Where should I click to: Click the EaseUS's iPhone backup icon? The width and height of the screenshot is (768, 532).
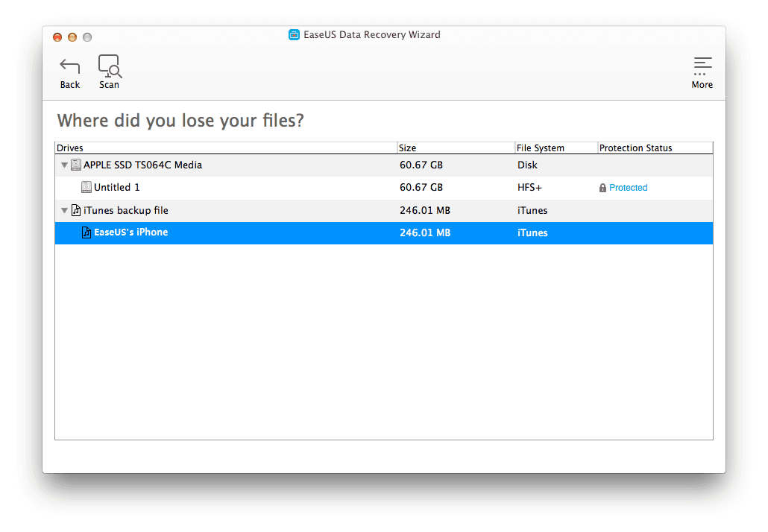[x=86, y=232]
